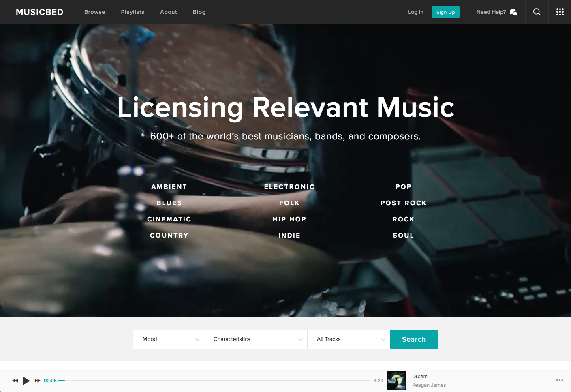Image resolution: width=571 pixels, height=392 pixels.
Task: Open more options via the player ellipsis icon
Action: coord(559,381)
